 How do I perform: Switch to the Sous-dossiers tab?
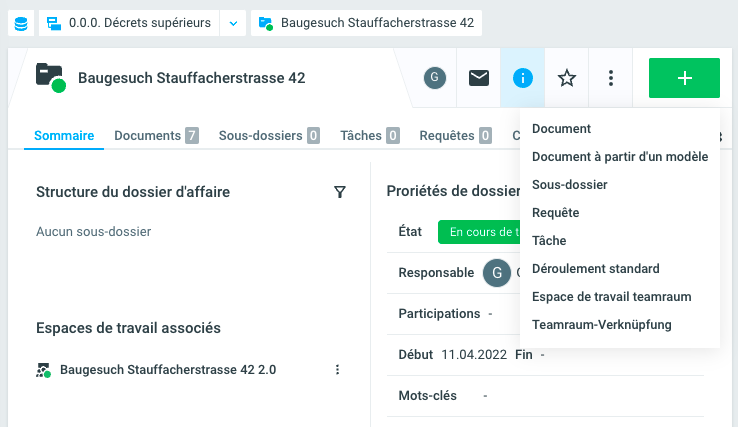[x=268, y=135]
